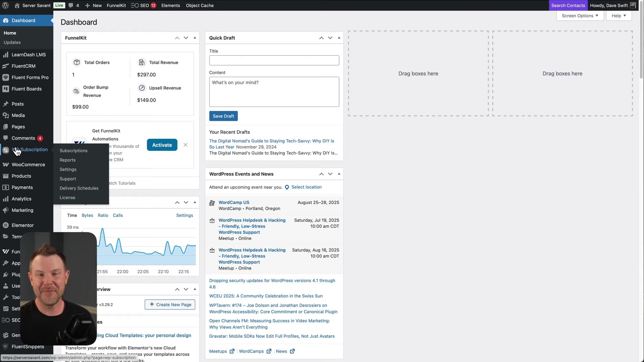Click the Save Draft button
The image size is (644, 362).
click(x=223, y=116)
